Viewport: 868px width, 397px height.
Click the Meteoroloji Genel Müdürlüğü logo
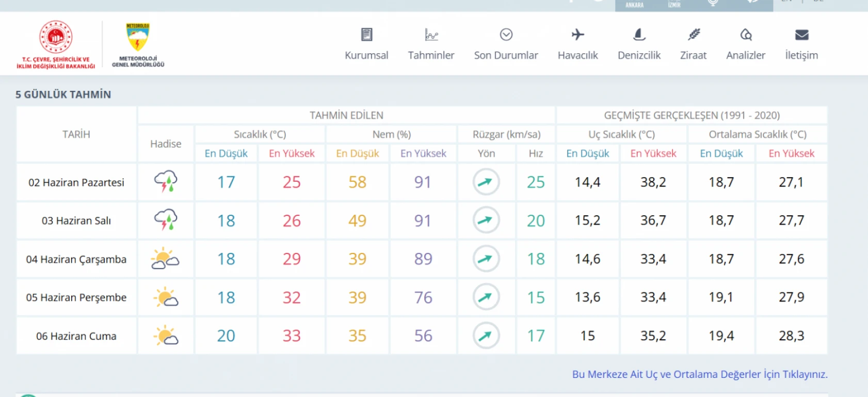(138, 44)
